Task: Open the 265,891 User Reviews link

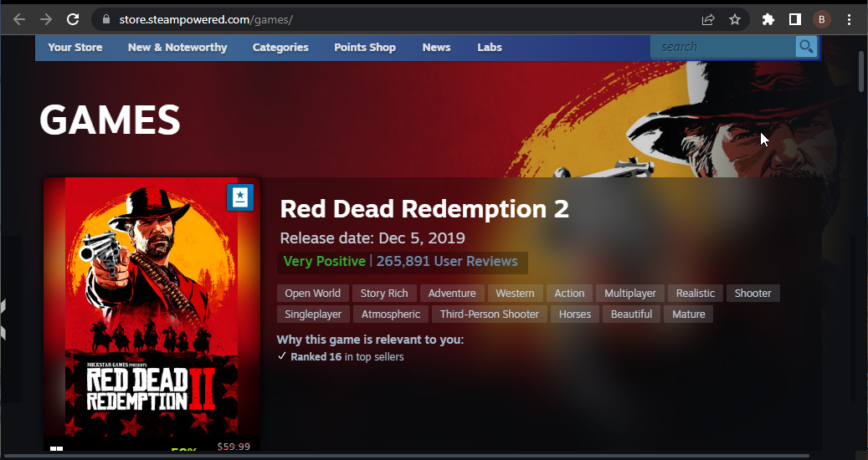Action: pyautogui.click(x=447, y=262)
